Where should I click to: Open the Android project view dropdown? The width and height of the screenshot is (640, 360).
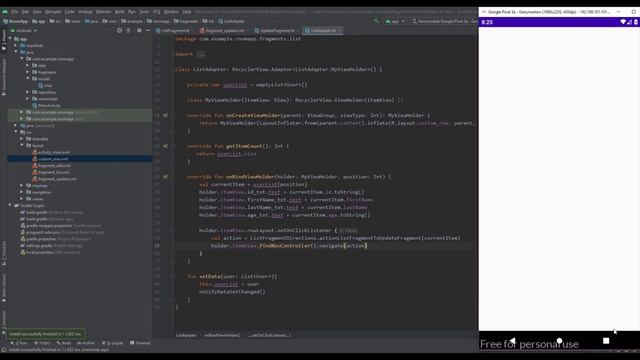pos(24,31)
